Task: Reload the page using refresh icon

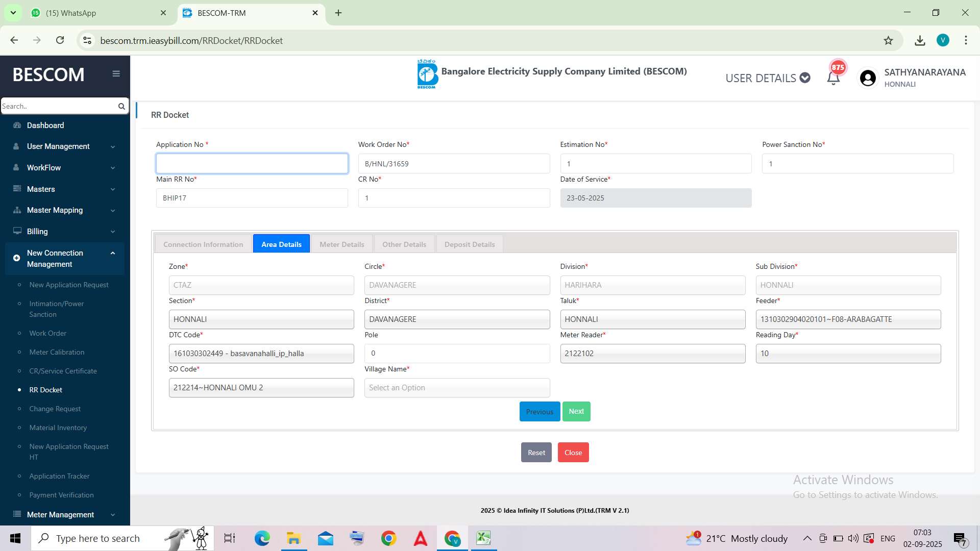Action: (60, 41)
